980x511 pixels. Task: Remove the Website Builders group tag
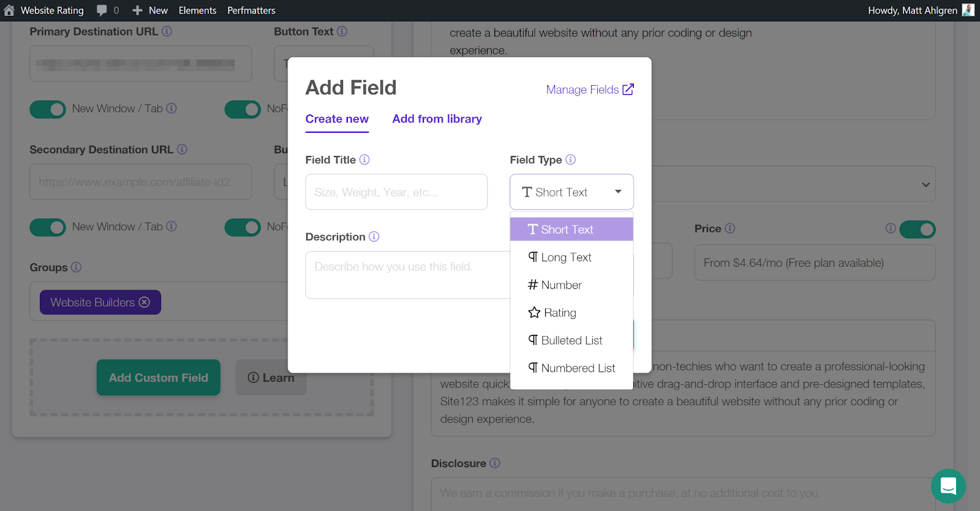[145, 302]
